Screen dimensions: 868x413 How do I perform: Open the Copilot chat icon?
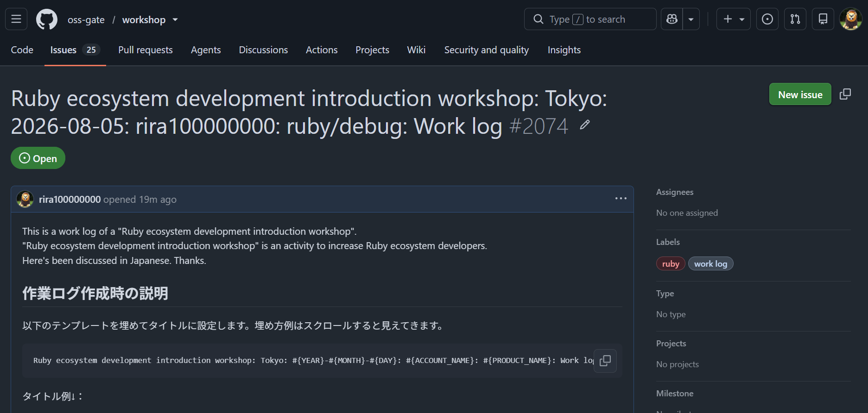pyautogui.click(x=672, y=19)
